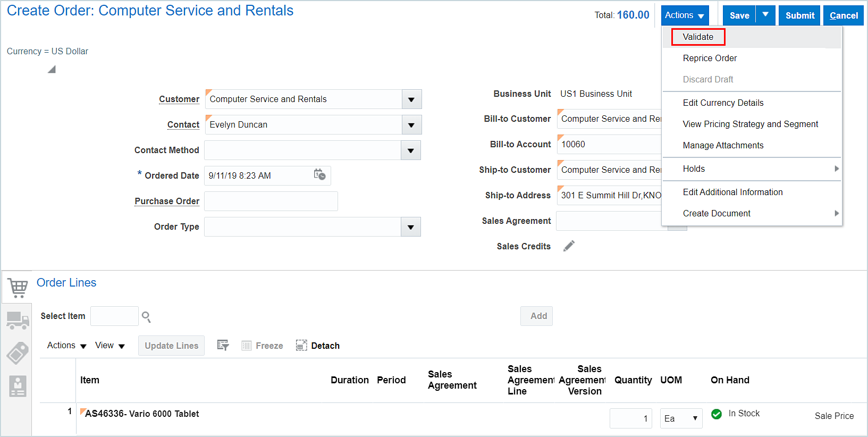
Task: Collapse the order header disclosure triangle
Action: click(x=52, y=70)
